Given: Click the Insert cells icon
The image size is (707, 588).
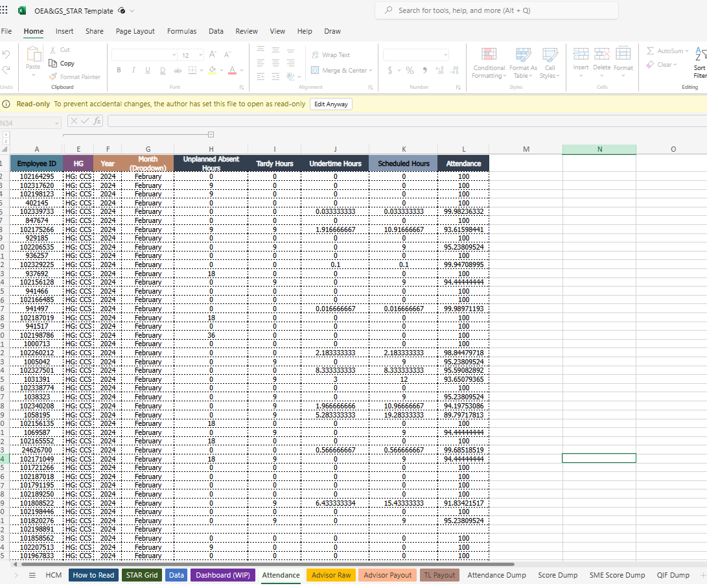Looking at the screenshot, I should [581, 54].
